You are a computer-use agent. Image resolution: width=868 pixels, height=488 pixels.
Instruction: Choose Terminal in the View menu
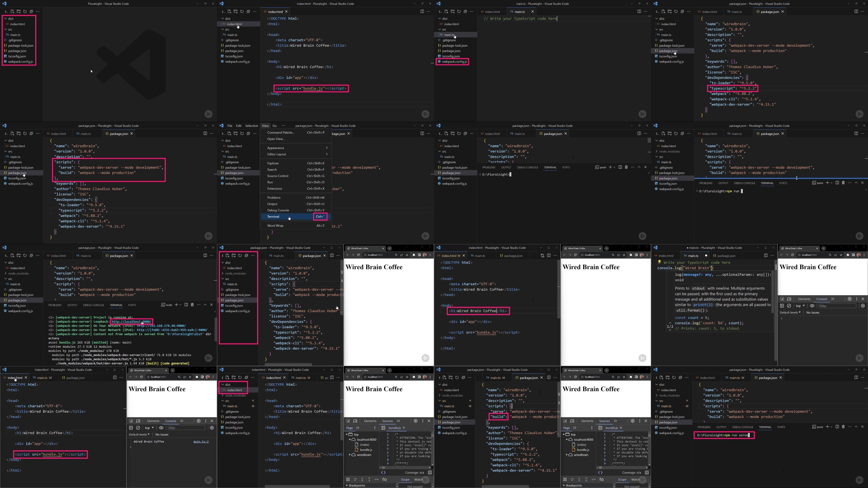click(x=295, y=217)
